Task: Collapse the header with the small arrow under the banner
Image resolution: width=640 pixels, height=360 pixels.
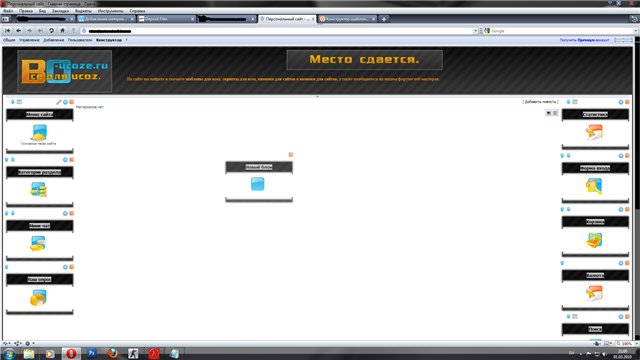Action: click(318, 97)
